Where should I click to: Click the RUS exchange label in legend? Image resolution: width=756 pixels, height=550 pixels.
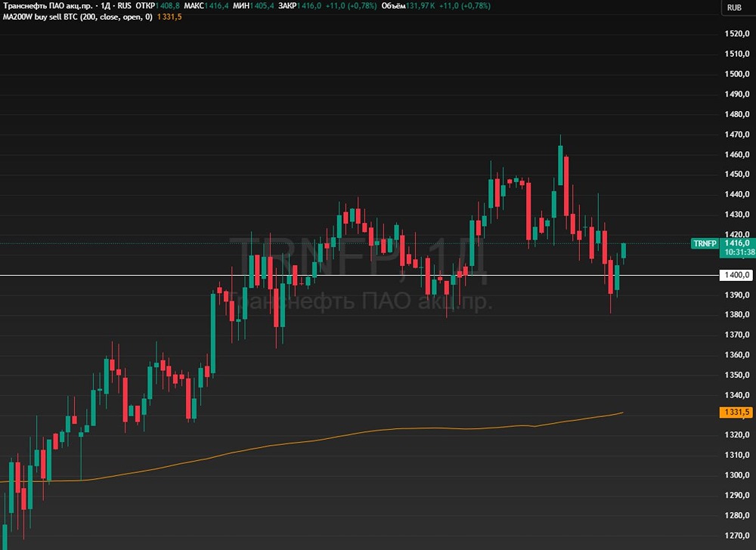point(124,6)
